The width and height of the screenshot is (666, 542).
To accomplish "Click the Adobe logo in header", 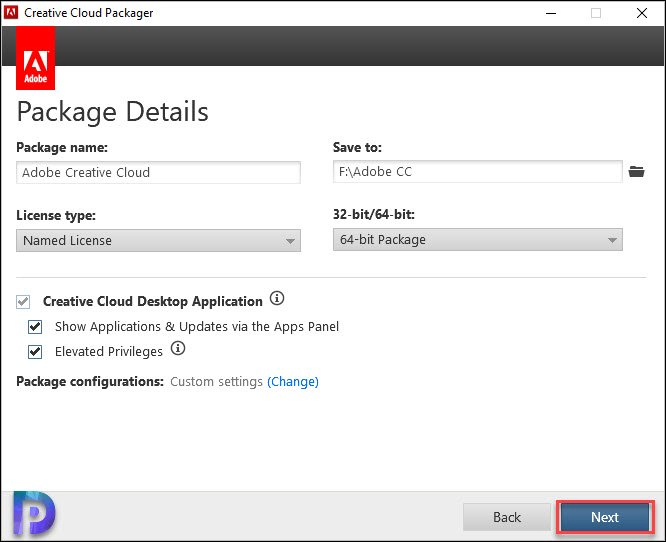I will coord(35,58).
